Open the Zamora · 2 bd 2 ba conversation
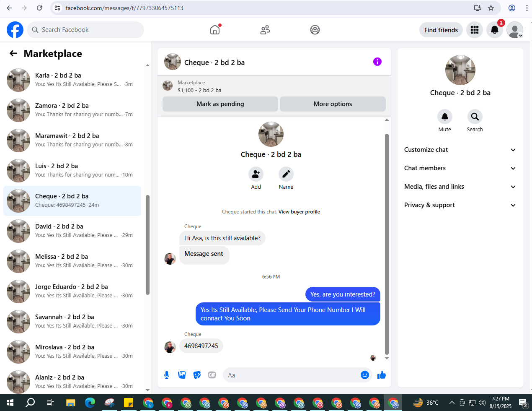532x411 pixels. click(72, 110)
